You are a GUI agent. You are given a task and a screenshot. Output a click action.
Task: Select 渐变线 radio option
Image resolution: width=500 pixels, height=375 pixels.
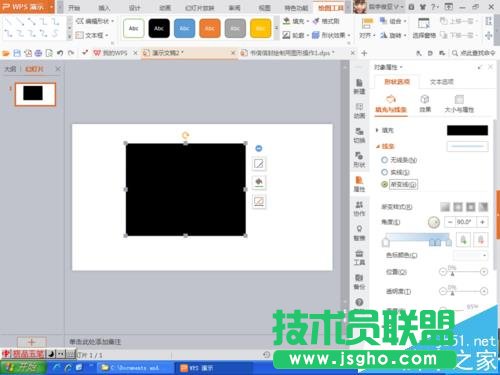(399, 184)
